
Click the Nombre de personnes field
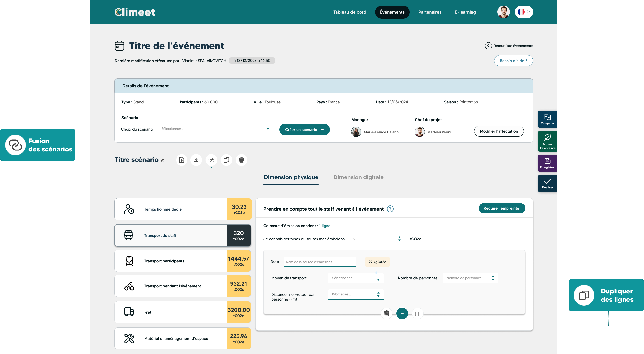coord(470,278)
